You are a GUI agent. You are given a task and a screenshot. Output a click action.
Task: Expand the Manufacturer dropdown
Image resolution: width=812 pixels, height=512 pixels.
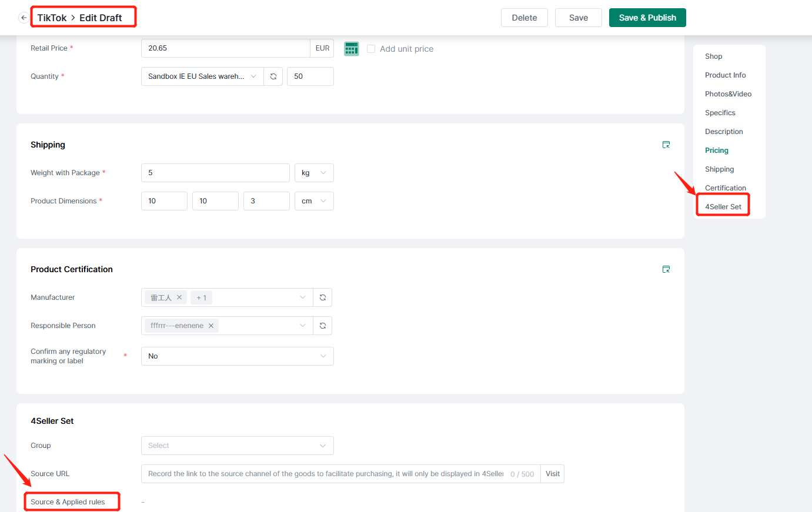pos(303,297)
